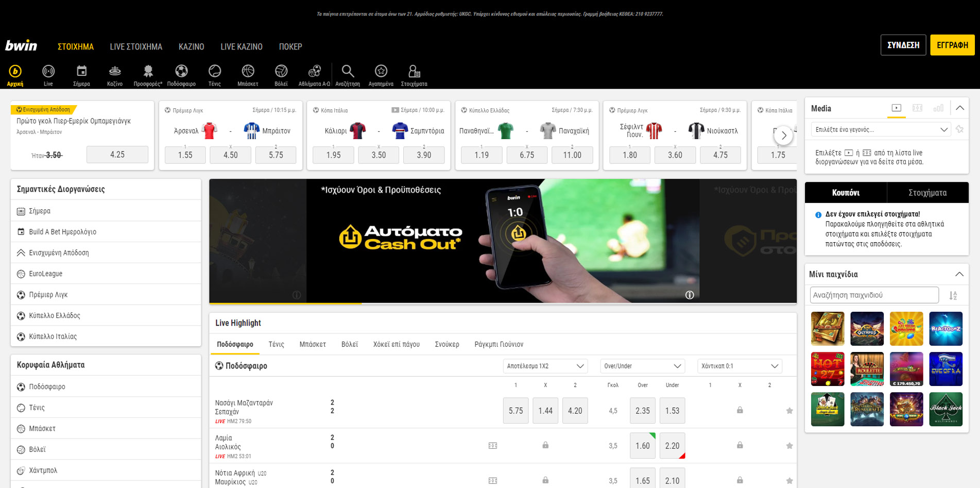The height and width of the screenshot is (488, 980).
Task: Favorite the Νότια Αφρική U20 match star
Action: pos(789,481)
